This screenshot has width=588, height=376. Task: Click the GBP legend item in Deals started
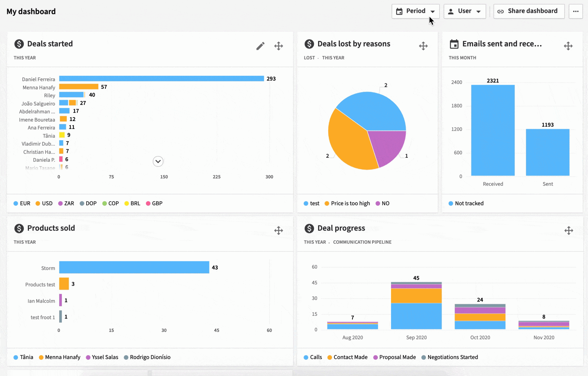[x=153, y=203]
